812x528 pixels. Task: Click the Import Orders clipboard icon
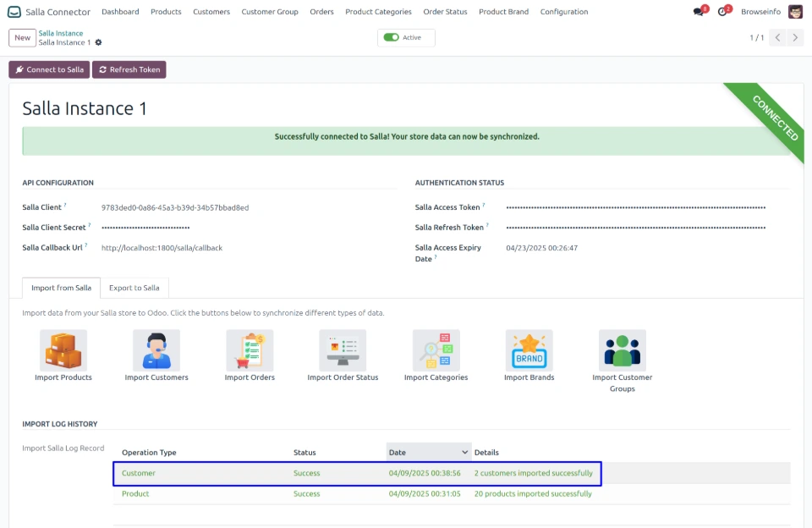pyautogui.click(x=250, y=350)
